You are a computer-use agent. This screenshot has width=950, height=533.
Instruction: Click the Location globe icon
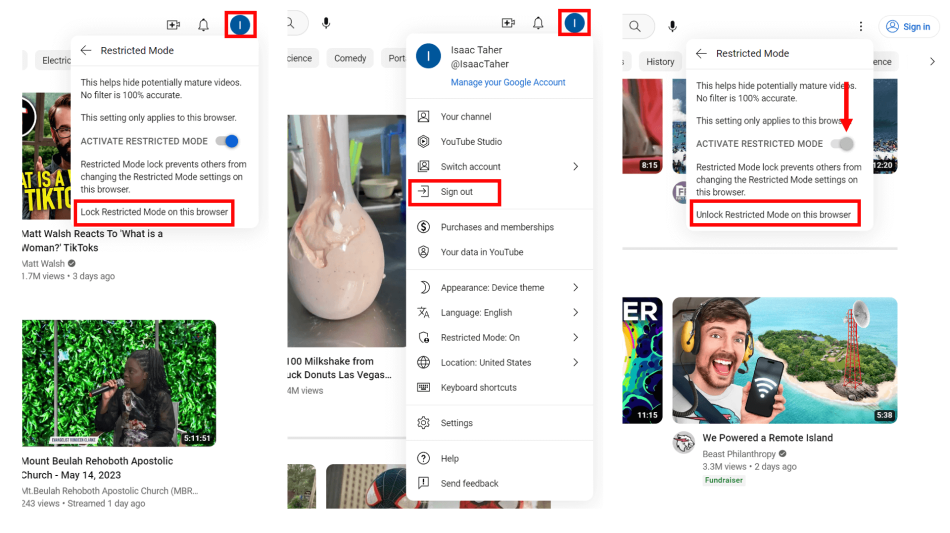tap(424, 362)
